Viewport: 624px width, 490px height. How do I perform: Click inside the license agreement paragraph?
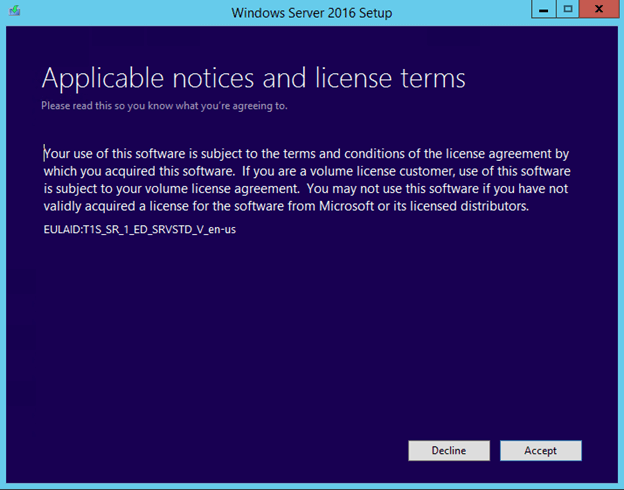click(x=307, y=180)
